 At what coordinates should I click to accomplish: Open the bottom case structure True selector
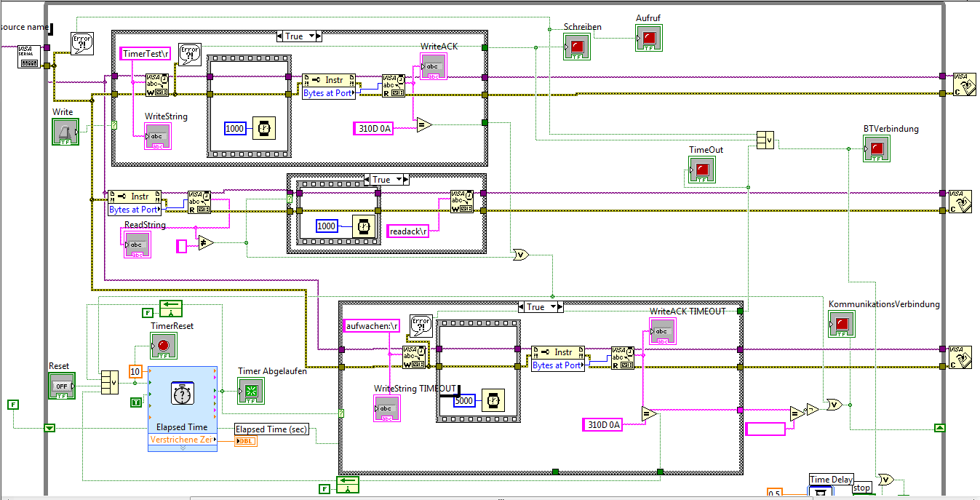541,307
